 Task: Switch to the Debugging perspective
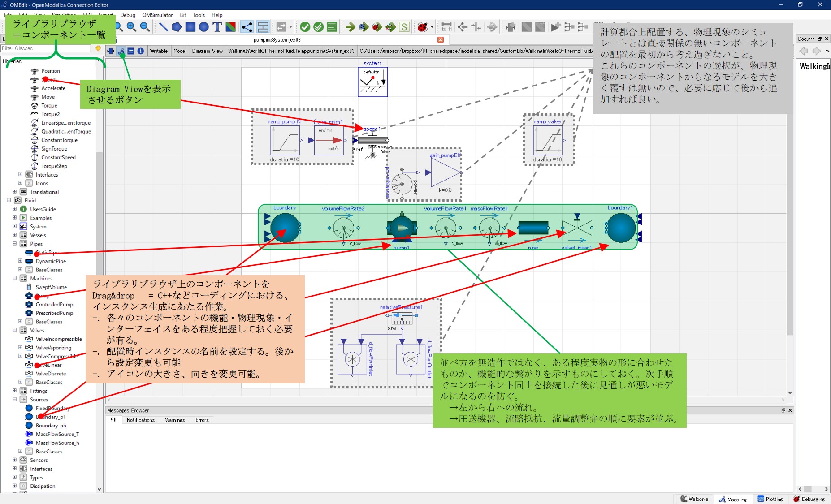point(809,499)
